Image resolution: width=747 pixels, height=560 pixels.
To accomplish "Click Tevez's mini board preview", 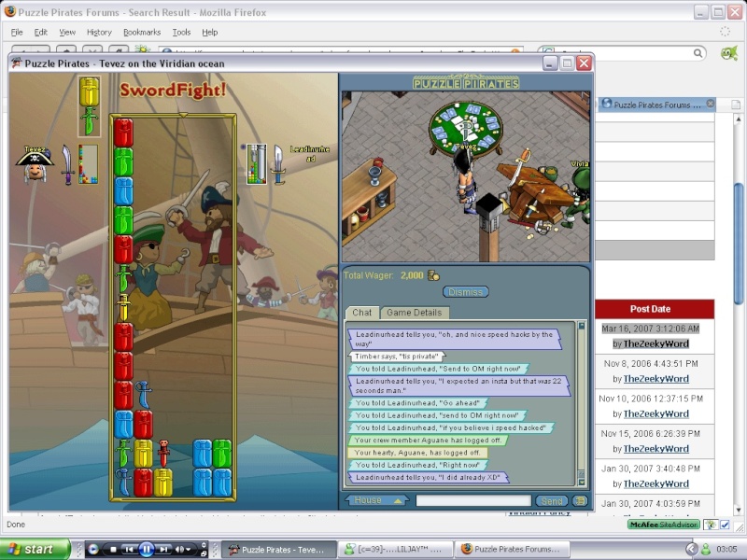I will pyautogui.click(x=88, y=164).
